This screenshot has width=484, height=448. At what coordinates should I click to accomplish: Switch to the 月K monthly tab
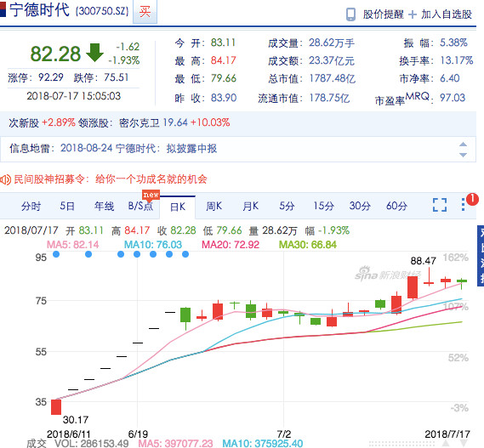tap(250, 206)
